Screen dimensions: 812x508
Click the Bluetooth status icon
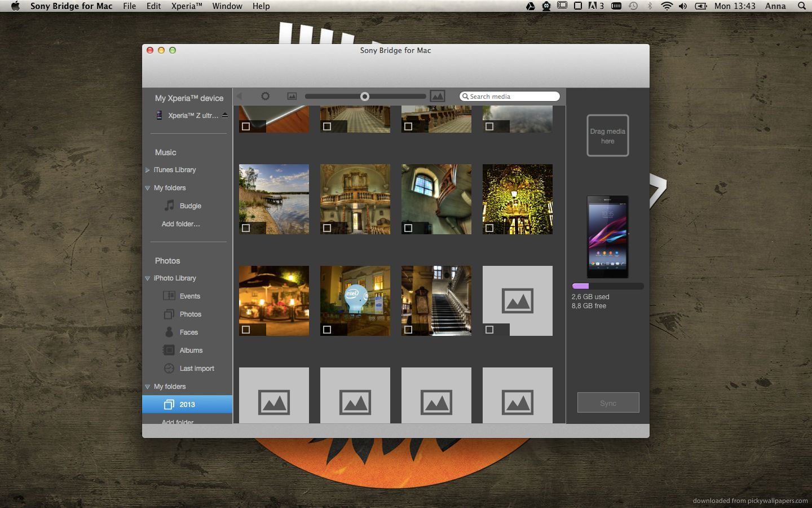[x=650, y=6]
